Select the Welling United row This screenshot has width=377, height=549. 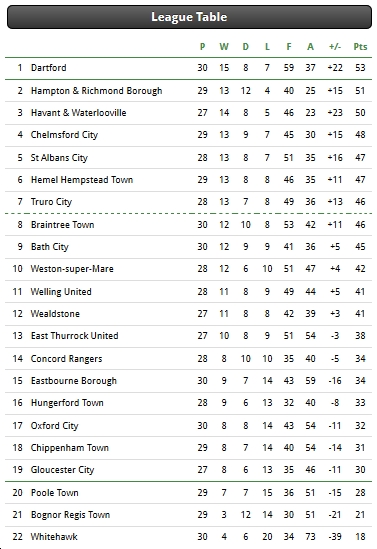pos(188,292)
